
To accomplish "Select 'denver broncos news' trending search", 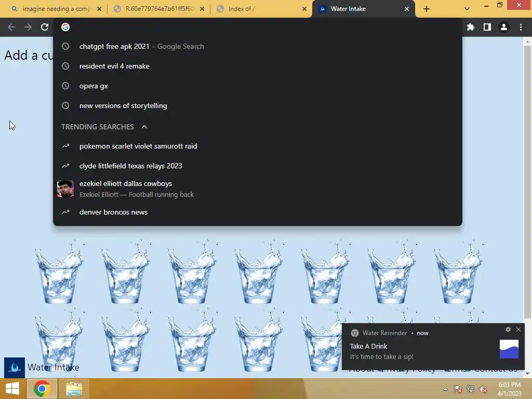I will coord(258,212).
